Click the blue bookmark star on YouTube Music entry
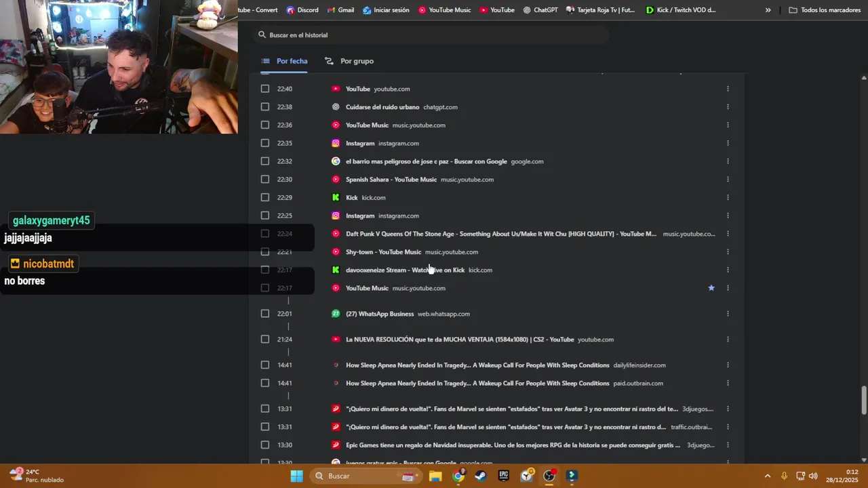Image resolution: width=868 pixels, height=488 pixels. (711, 288)
